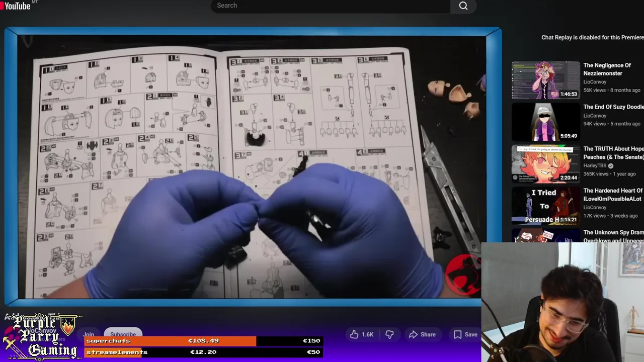Click '365K views • 1 year ago' text
Image resolution: width=644 pixels, height=362 pixels.
point(609,174)
